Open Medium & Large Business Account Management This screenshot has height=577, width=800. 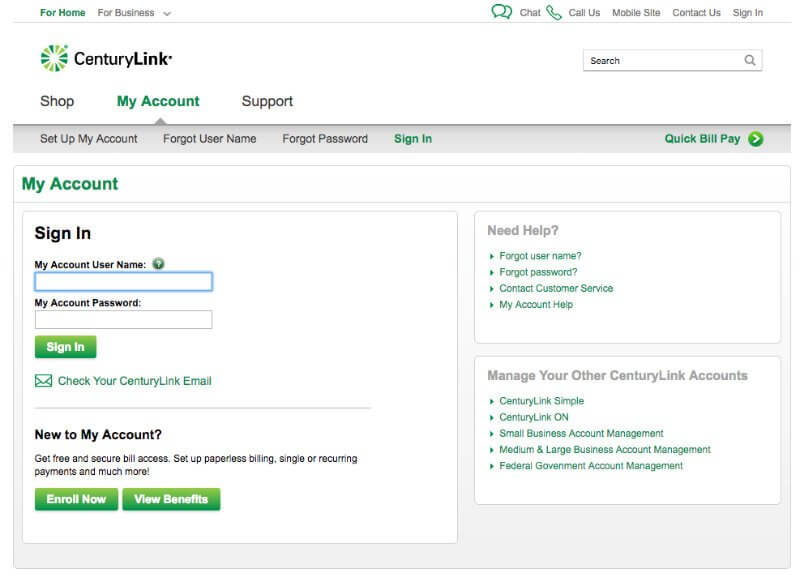(x=605, y=449)
